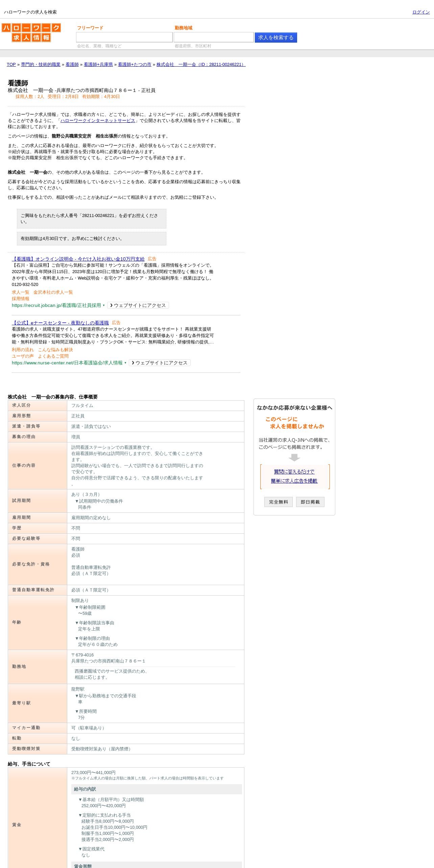Image resolution: width=434 pixels, height=868 pixels.
Task: Click the よくあるご質問 ad sitelink
Action: (x=53, y=356)
